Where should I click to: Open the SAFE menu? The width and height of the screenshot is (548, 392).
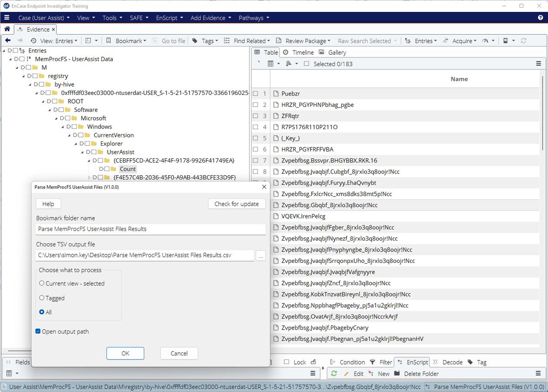pos(139,18)
